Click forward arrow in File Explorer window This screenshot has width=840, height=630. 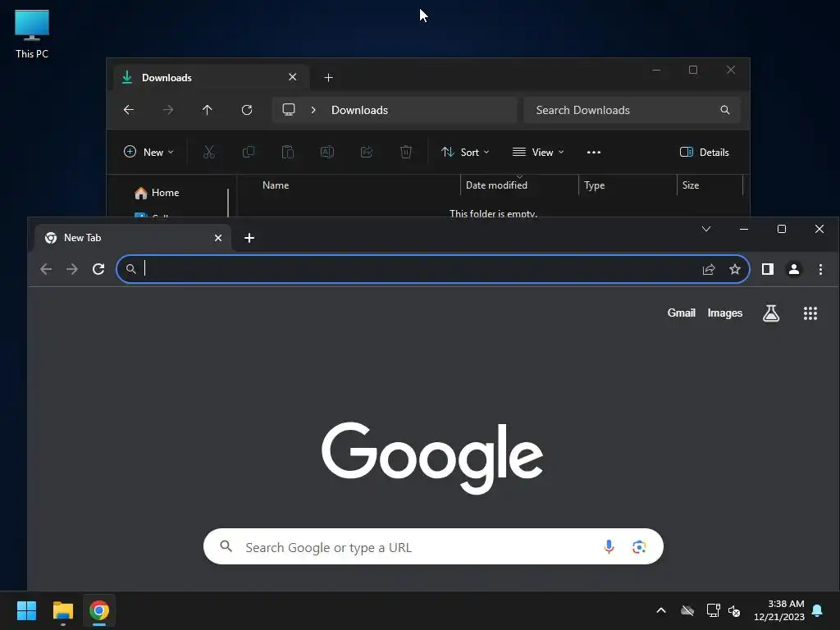point(167,110)
